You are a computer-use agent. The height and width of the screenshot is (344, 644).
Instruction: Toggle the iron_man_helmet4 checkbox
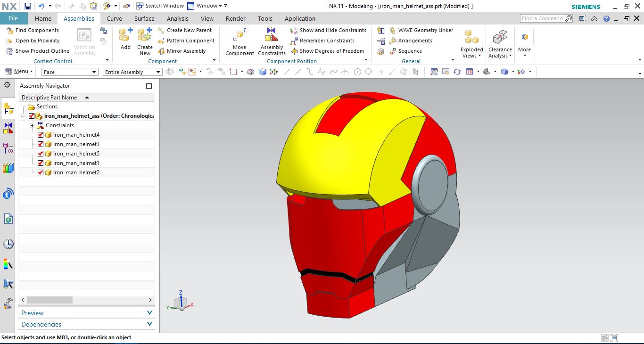pyautogui.click(x=41, y=135)
